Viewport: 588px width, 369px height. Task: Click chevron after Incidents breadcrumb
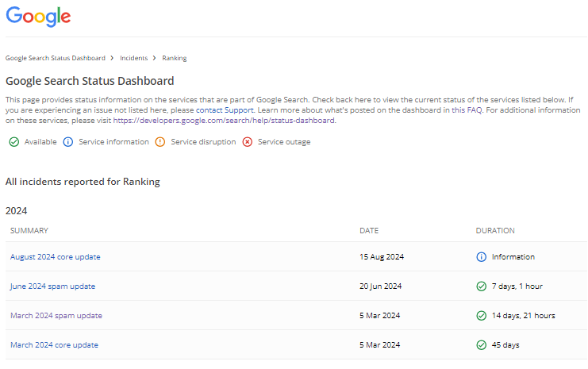click(x=154, y=58)
